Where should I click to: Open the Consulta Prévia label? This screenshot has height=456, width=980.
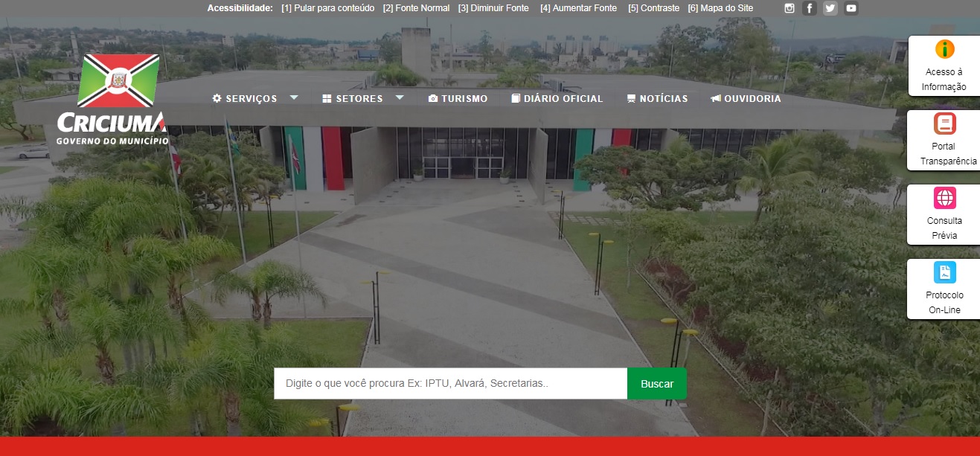click(x=944, y=228)
